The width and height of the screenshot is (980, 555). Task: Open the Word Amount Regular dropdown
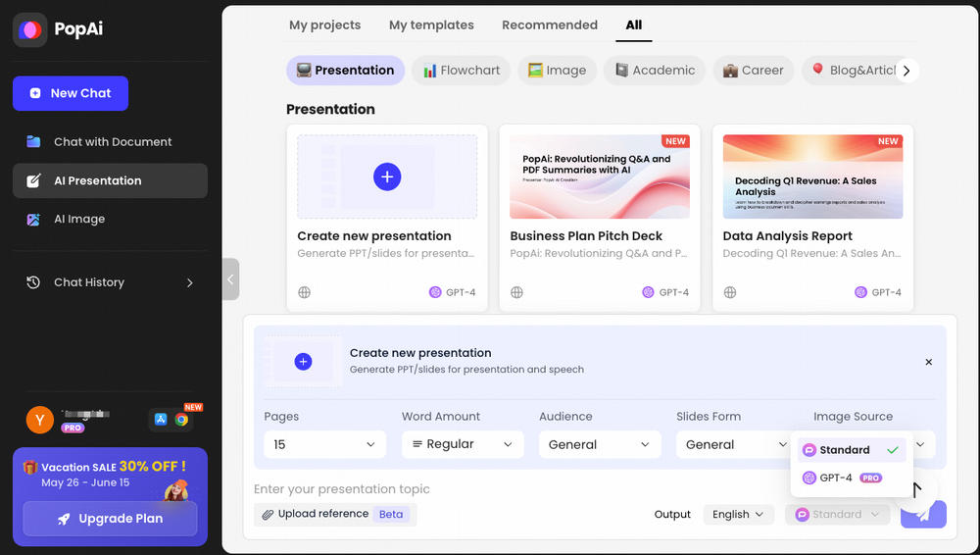point(463,444)
